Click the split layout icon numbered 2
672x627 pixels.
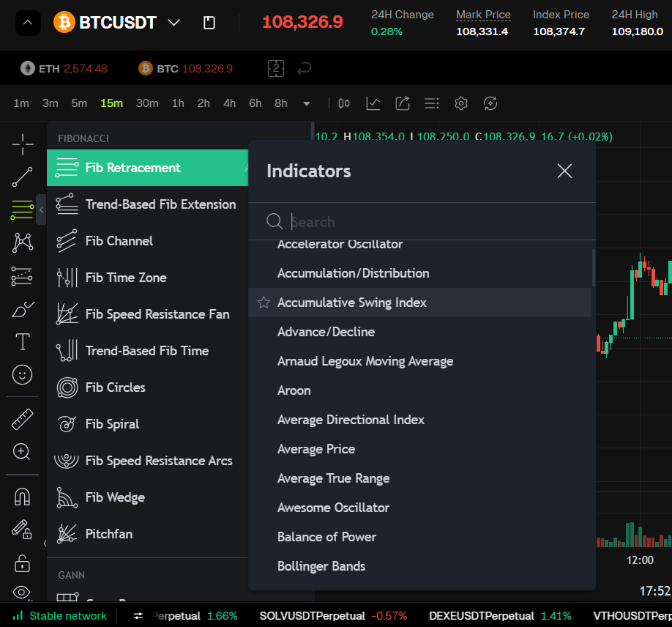276,69
